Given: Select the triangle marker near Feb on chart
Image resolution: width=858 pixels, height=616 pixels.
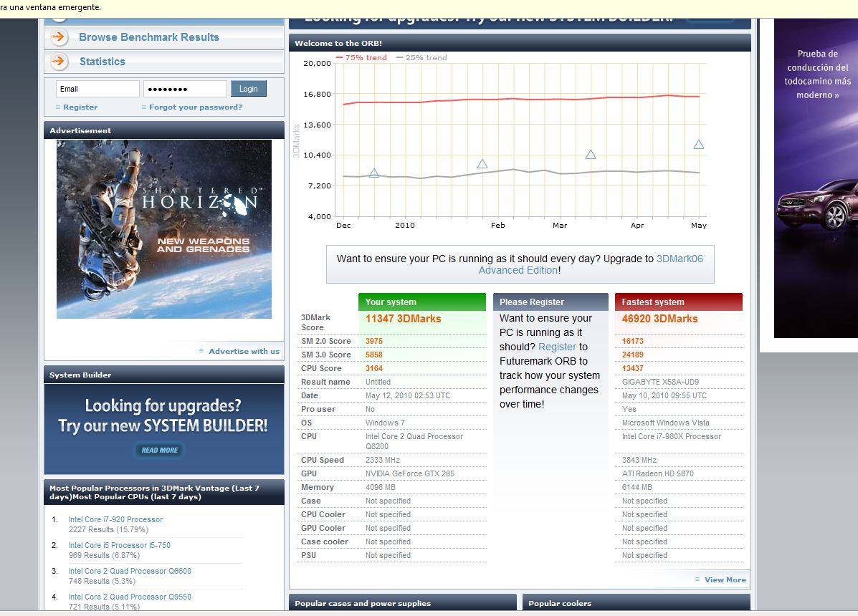Looking at the screenshot, I should click(x=482, y=164).
